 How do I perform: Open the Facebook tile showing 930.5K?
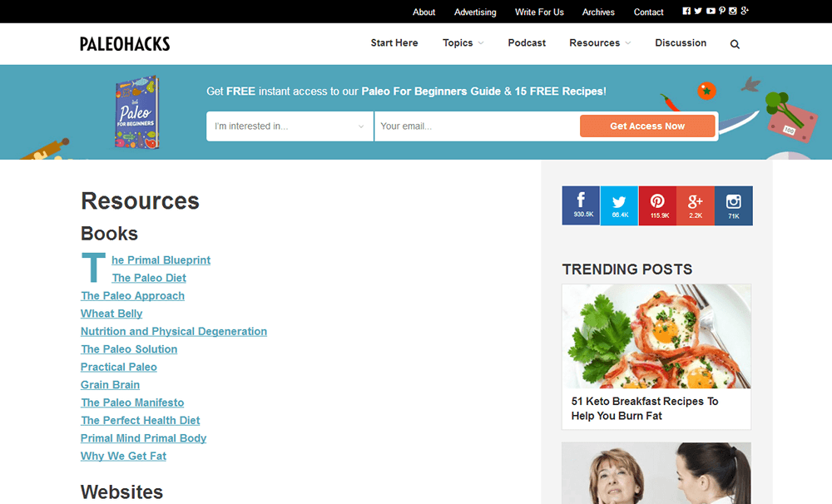[x=581, y=205]
